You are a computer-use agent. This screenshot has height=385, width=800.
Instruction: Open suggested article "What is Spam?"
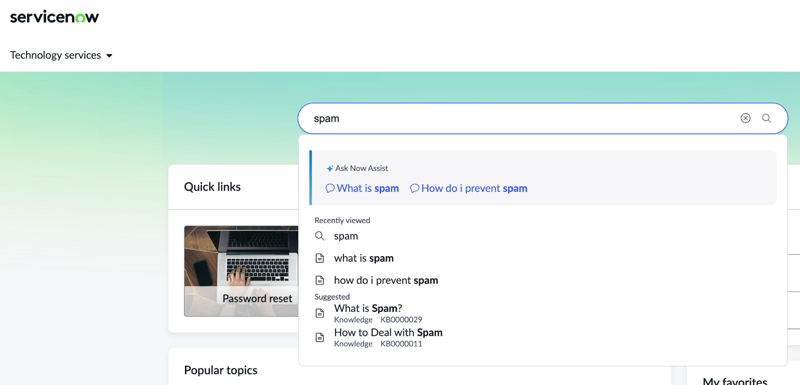pos(368,309)
